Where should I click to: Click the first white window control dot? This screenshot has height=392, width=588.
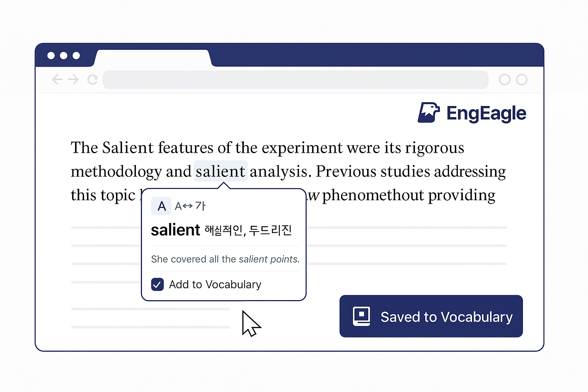51,56
